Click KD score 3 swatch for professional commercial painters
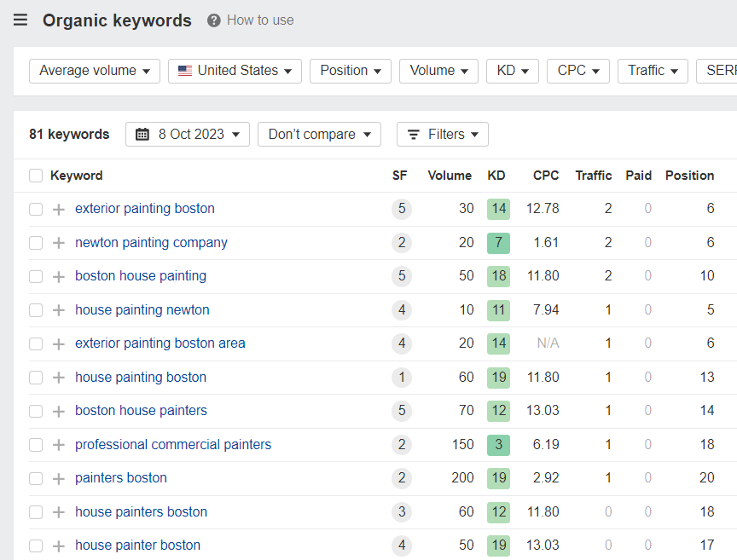 tap(499, 444)
